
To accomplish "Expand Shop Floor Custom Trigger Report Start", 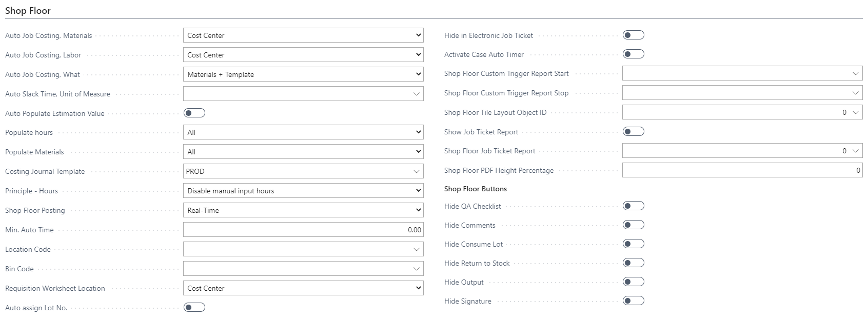I will tap(855, 73).
